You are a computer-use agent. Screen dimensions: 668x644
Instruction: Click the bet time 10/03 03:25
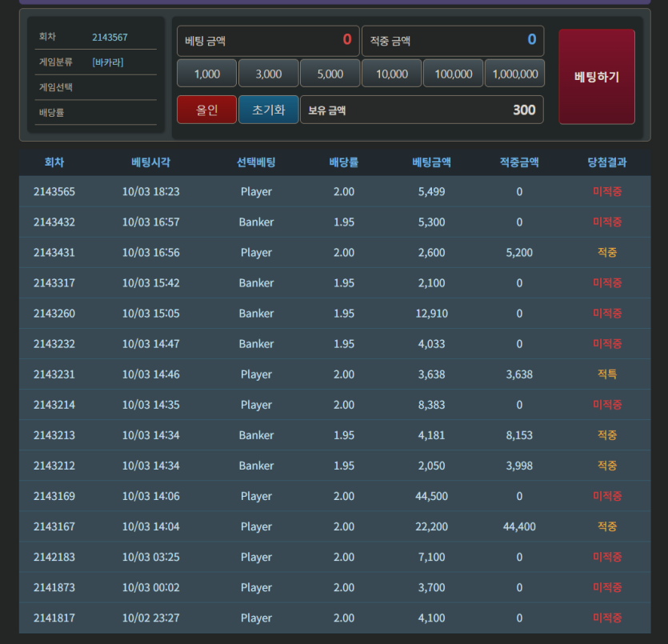point(151,557)
